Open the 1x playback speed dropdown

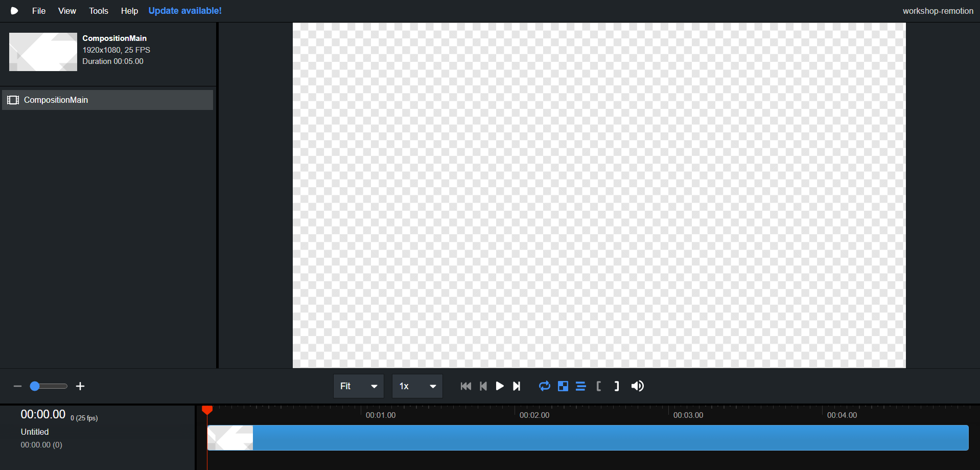pyautogui.click(x=417, y=386)
